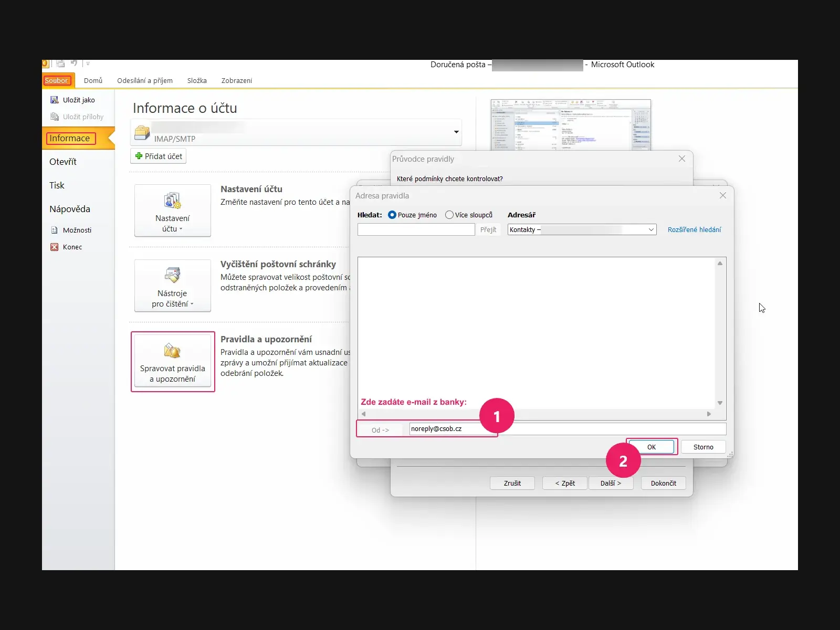
Task: Click Spravovat pravidla a upozornění
Action: click(173, 361)
